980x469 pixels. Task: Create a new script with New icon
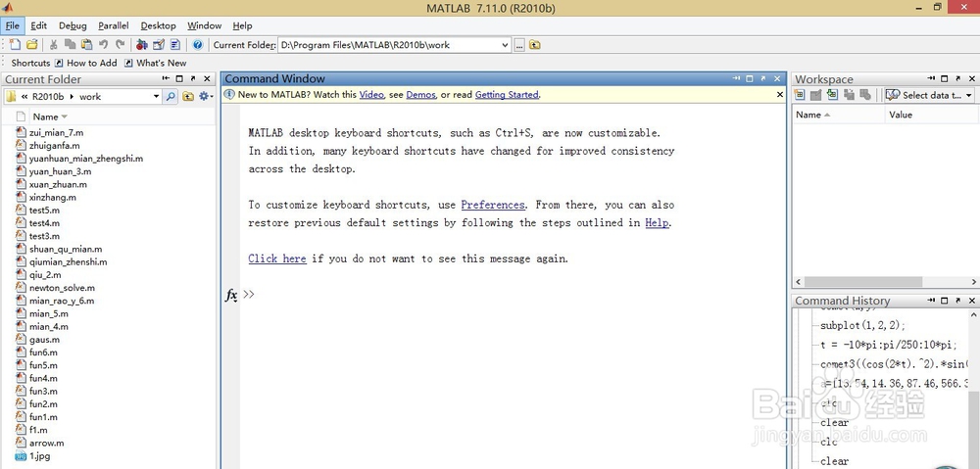point(15,44)
